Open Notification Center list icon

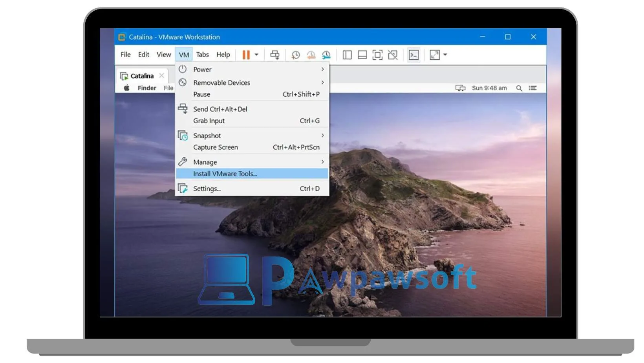532,88
